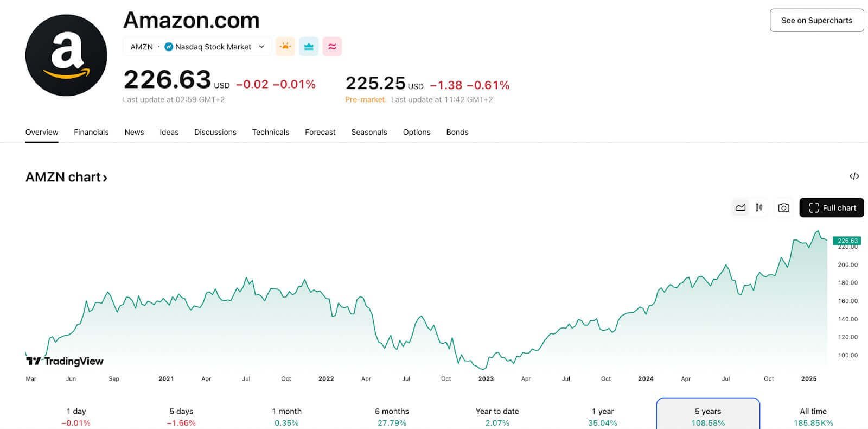Click the blue crown badge icon

tap(309, 47)
